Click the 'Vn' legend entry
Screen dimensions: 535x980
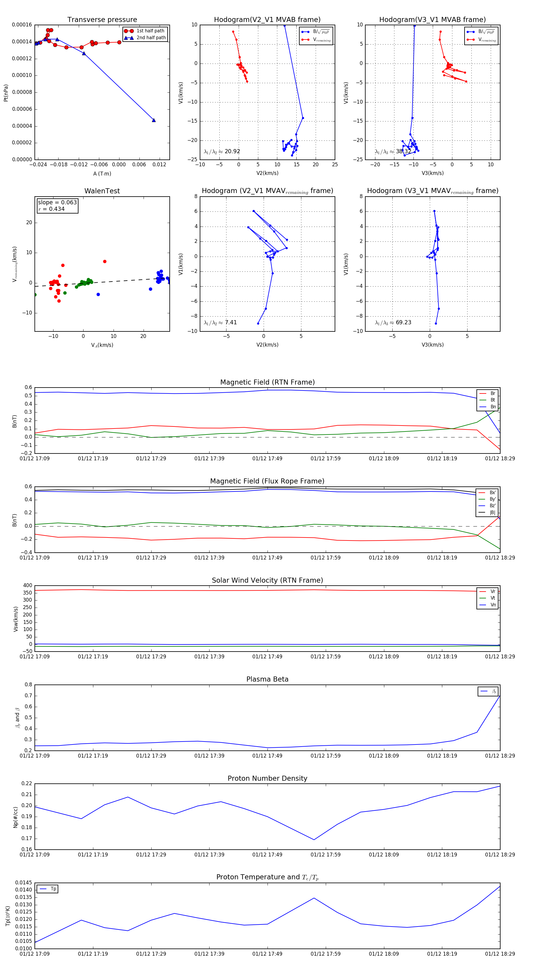[x=487, y=605]
